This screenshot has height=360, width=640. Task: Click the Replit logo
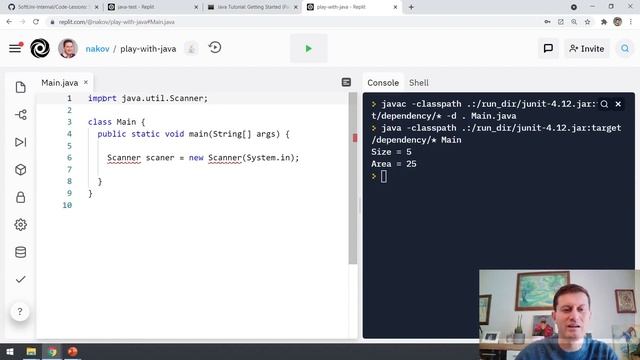coord(40,49)
